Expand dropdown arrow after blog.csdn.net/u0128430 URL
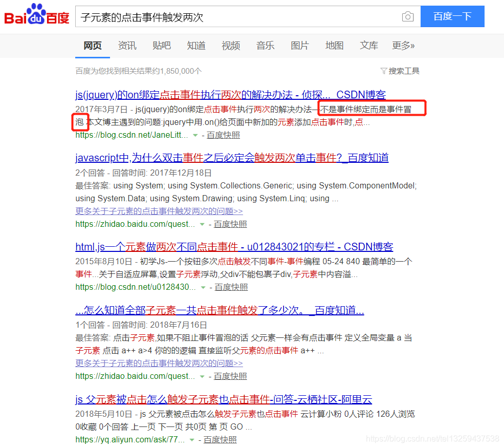This screenshot has height=448, width=504. (203, 287)
